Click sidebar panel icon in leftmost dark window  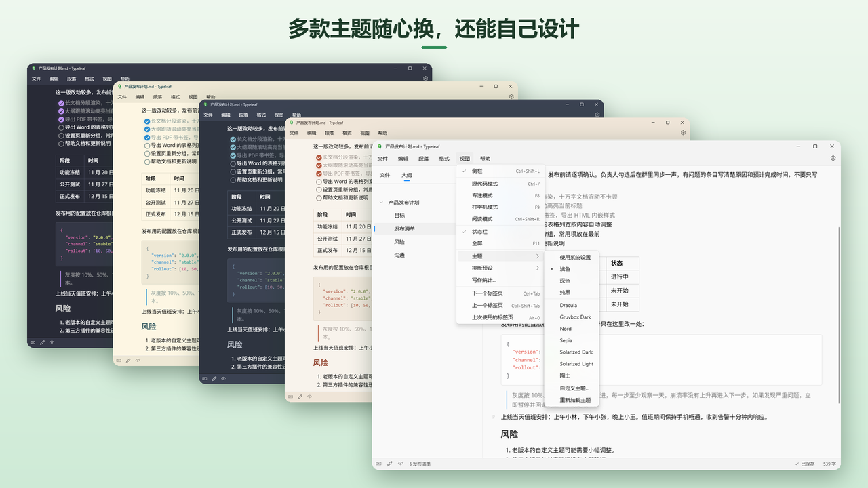pos(33,342)
